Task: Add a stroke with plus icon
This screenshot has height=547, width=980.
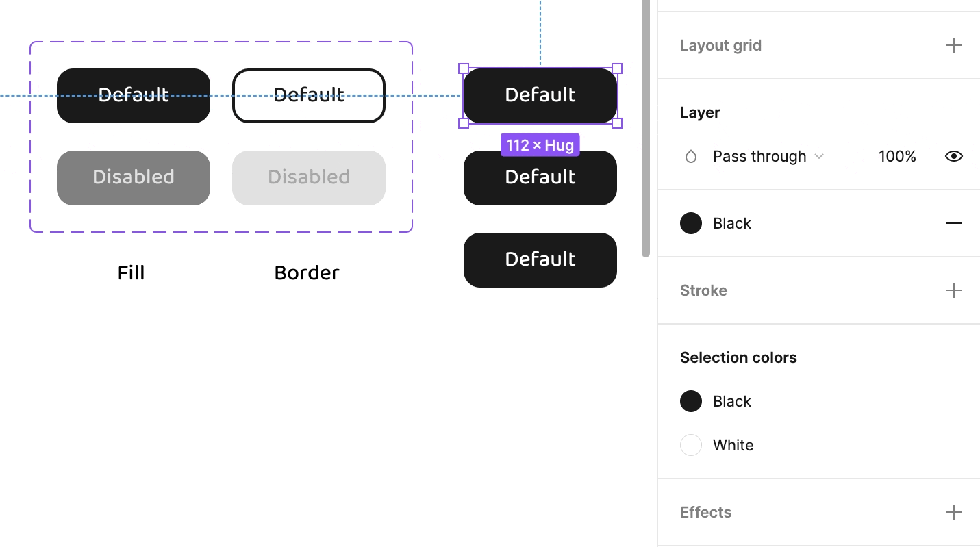Action: (x=953, y=291)
